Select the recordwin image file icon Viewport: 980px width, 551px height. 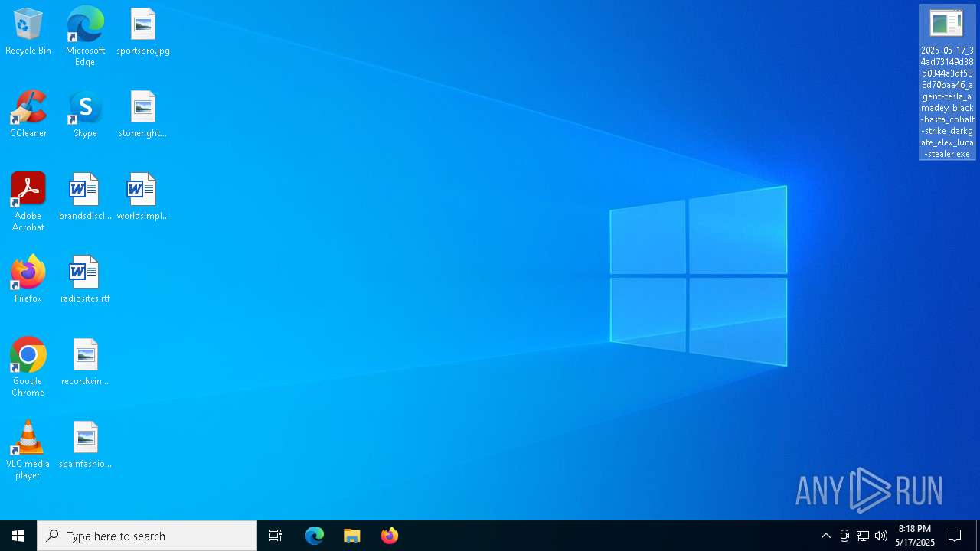coord(85,363)
